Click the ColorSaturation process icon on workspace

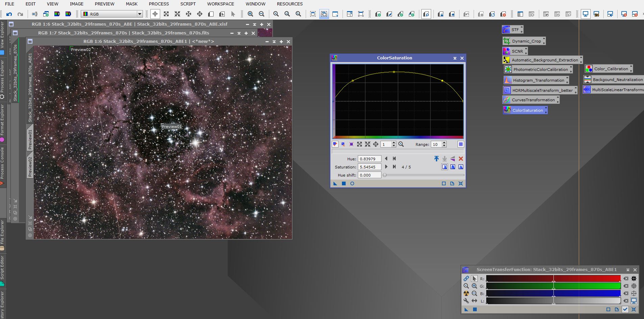[525, 110]
